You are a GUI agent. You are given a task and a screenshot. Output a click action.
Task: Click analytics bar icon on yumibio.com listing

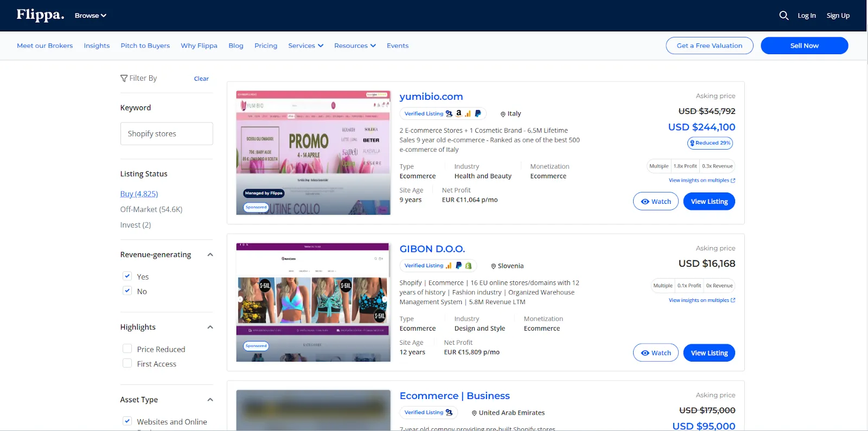coord(468,114)
